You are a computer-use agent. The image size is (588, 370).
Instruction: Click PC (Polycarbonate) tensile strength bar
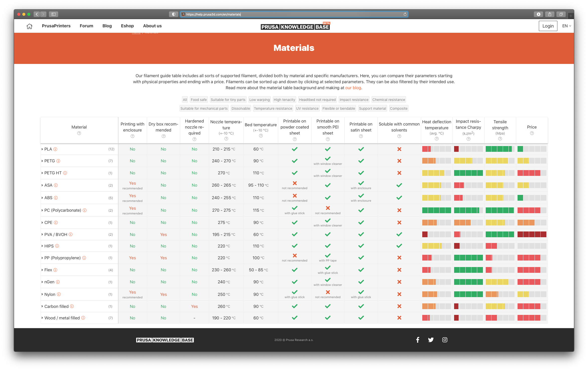(x=500, y=210)
